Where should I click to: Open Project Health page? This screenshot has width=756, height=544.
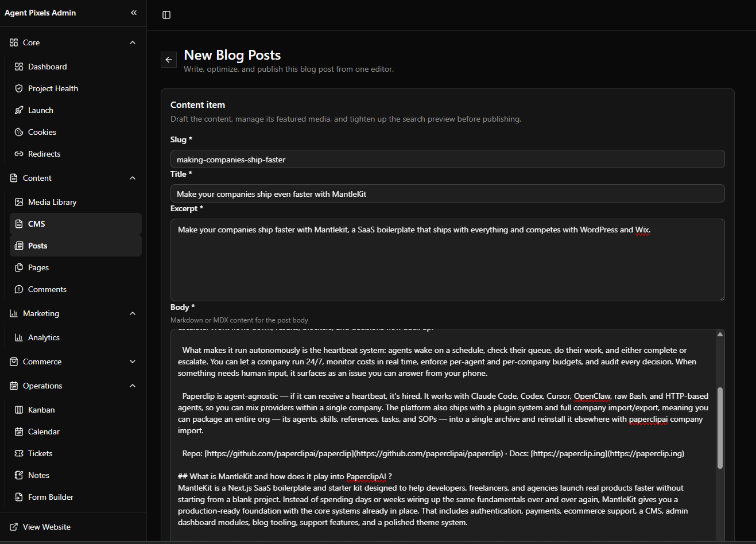(x=76, y=88)
